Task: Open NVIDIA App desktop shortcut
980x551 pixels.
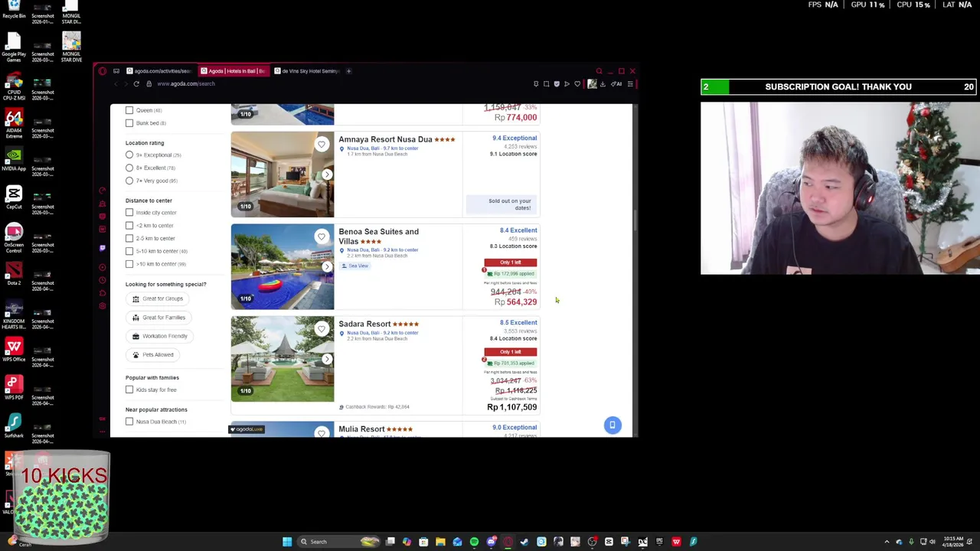Action: click(14, 159)
